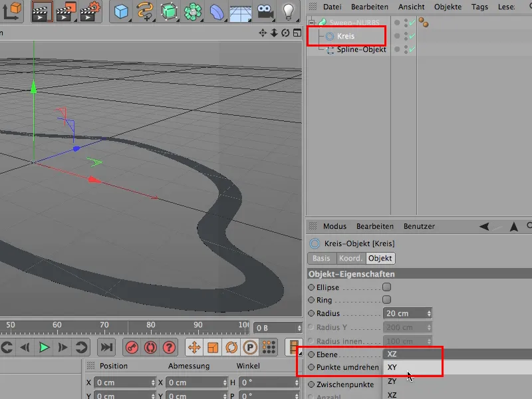Select the Spline-Objekt in tree
The height and width of the screenshot is (399, 532).
click(361, 49)
